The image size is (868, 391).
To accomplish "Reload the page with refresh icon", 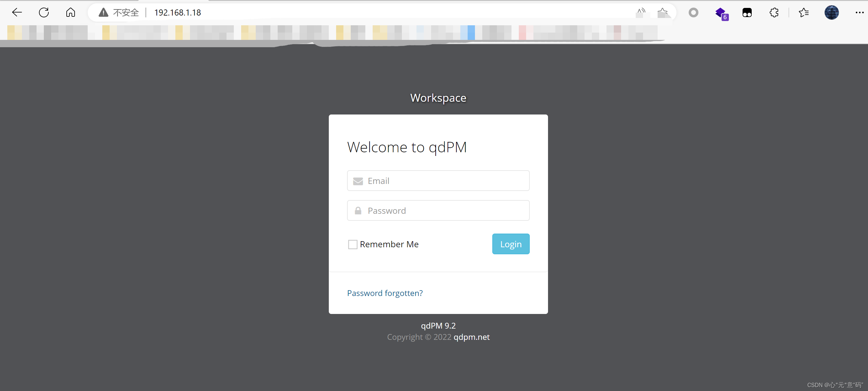I will [44, 12].
